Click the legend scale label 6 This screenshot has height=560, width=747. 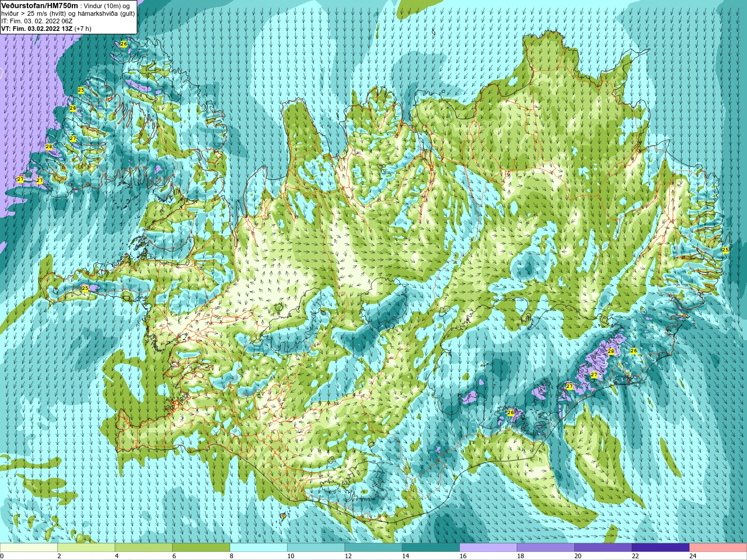tap(174, 556)
